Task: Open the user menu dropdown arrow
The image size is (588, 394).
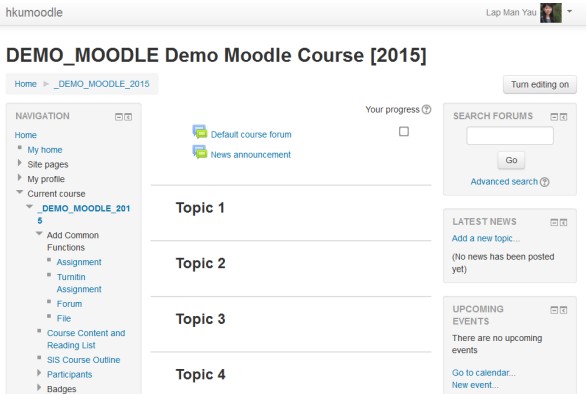Action: coord(569,12)
